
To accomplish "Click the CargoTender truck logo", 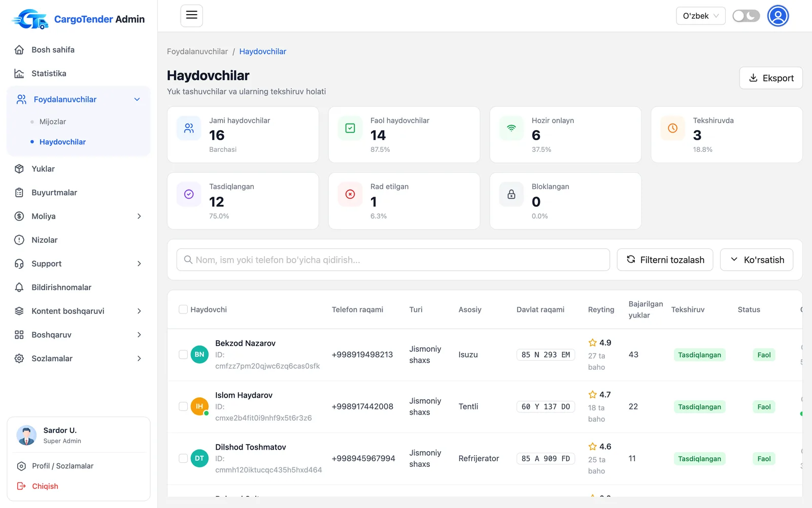I will pos(30,19).
